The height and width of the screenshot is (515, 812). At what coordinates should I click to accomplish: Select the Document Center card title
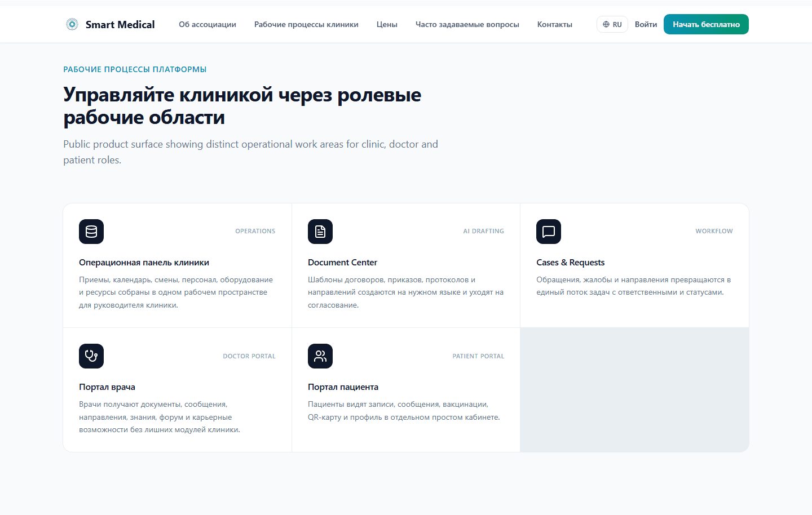(342, 263)
